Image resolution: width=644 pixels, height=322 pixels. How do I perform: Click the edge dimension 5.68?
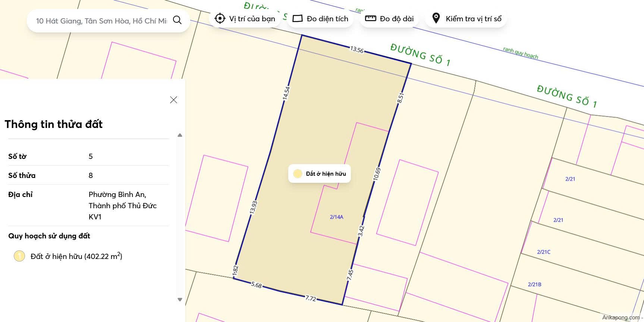[257, 285]
